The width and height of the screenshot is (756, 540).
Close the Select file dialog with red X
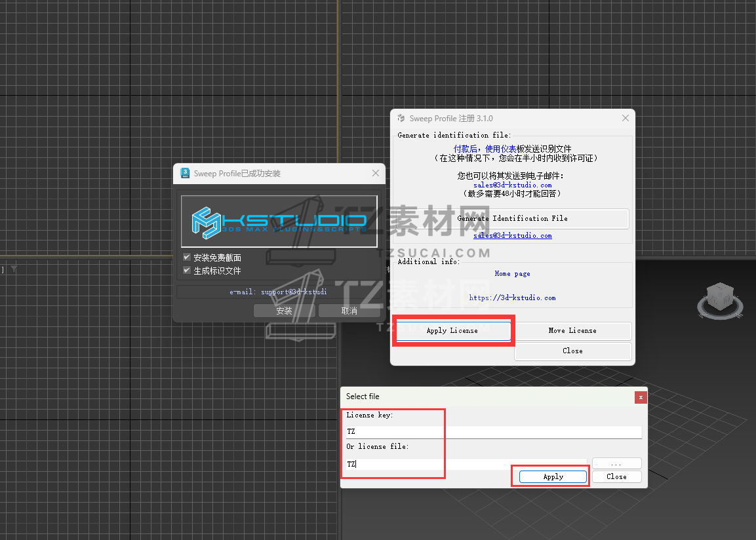tap(641, 397)
